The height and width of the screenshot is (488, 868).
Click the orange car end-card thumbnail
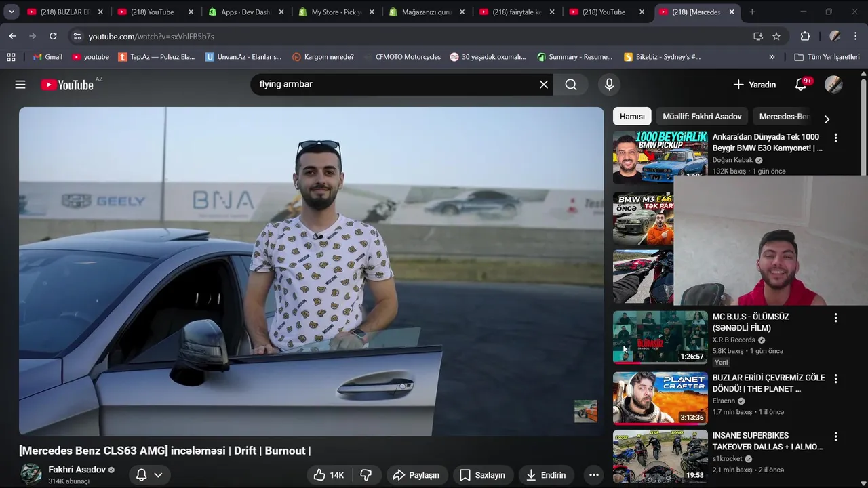point(585,411)
